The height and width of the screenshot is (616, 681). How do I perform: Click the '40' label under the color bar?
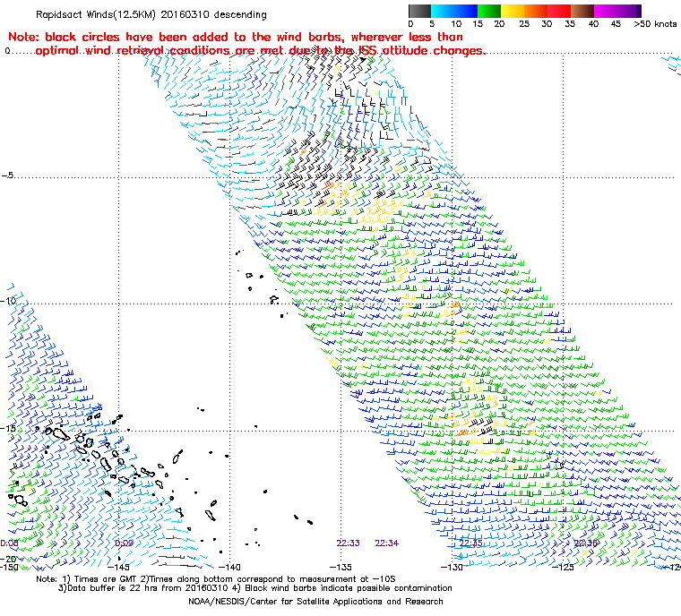593,24
